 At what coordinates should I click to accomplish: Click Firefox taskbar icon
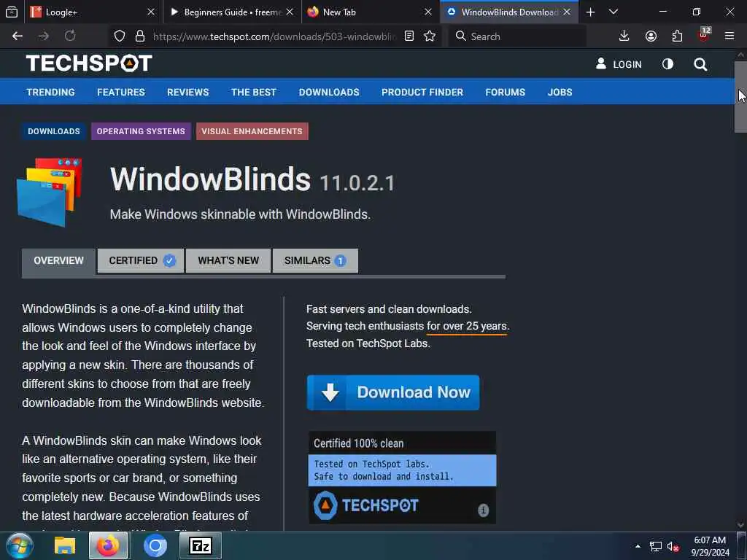point(108,545)
